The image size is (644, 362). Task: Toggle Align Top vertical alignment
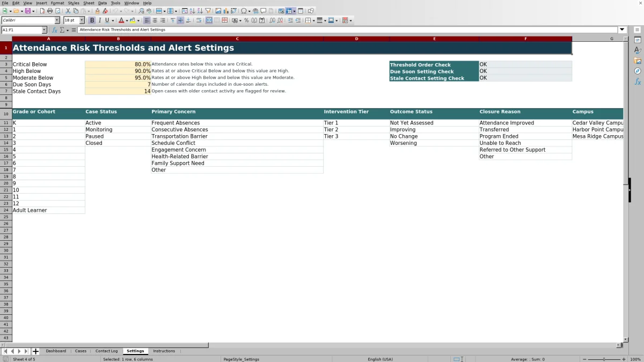(x=173, y=20)
